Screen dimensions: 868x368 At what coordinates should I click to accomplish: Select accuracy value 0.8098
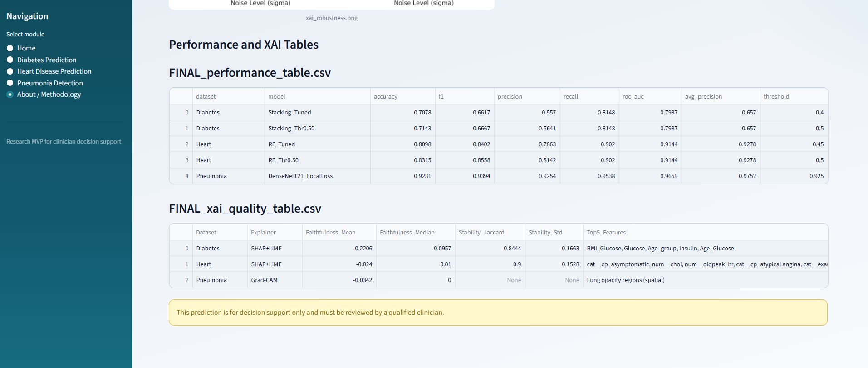pyautogui.click(x=402, y=144)
